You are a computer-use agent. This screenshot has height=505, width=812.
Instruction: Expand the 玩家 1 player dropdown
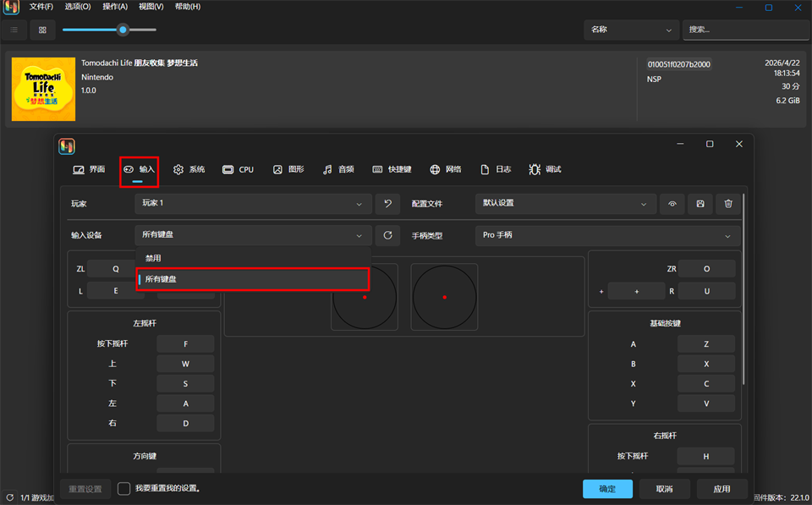click(x=253, y=204)
